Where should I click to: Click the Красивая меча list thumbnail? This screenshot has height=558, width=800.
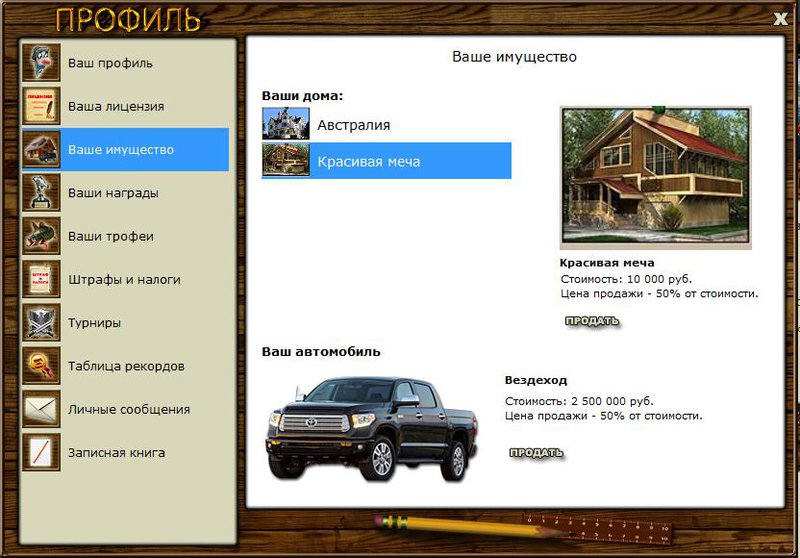(x=286, y=160)
